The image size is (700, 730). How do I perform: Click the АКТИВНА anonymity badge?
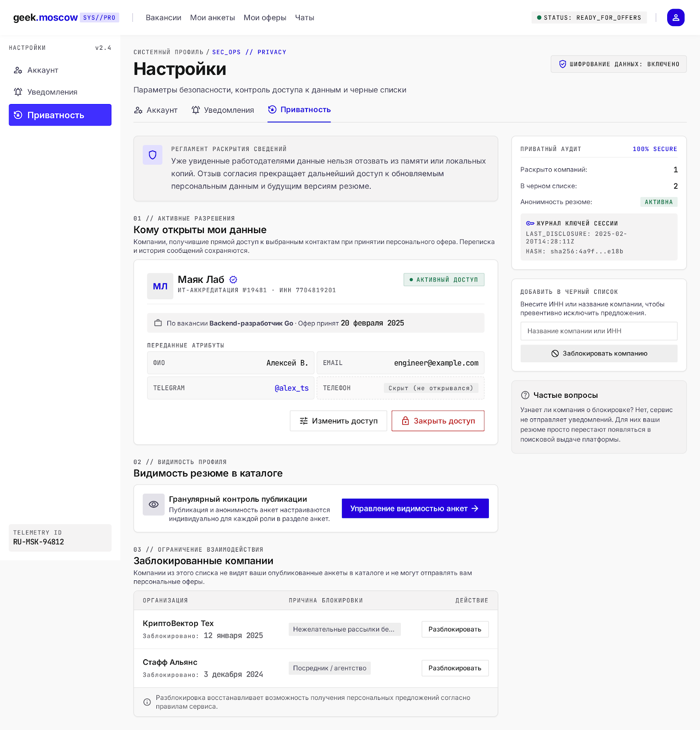pyautogui.click(x=659, y=202)
